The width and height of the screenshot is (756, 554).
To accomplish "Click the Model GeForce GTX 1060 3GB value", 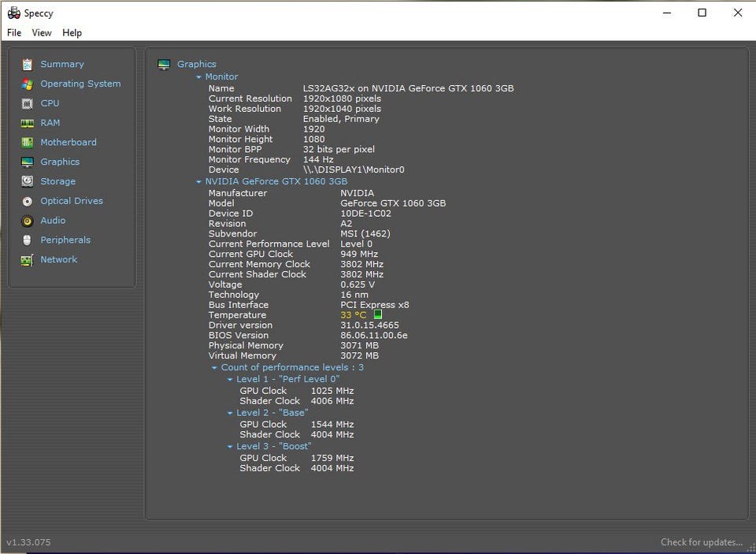I will coord(393,203).
